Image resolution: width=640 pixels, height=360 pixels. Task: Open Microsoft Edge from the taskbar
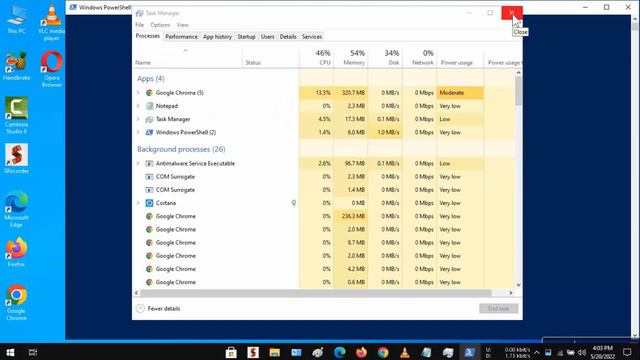point(339,352)
